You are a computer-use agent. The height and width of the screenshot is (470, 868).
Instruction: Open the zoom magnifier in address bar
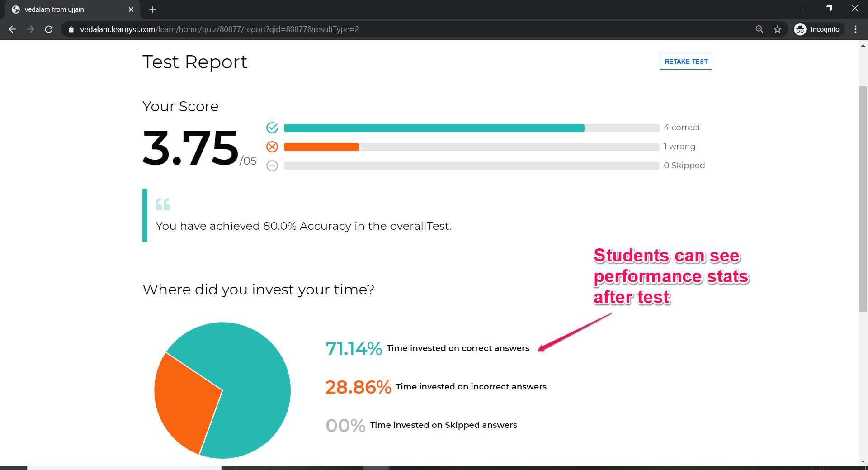click(759, 29)
